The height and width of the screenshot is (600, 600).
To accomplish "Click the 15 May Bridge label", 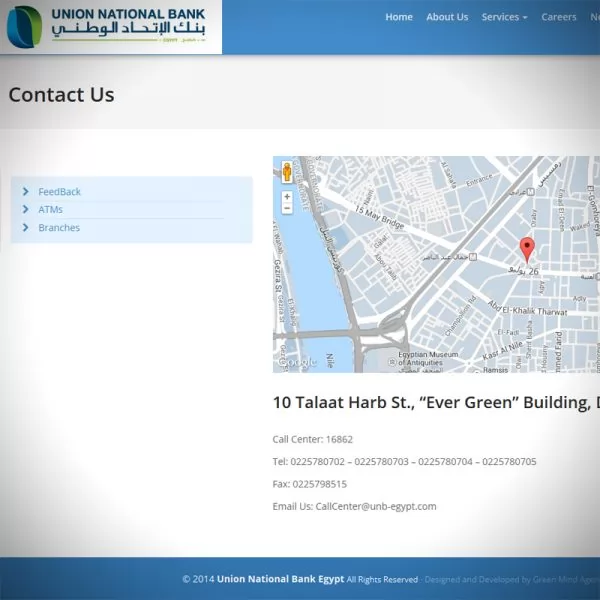I will tap(379, 217).
